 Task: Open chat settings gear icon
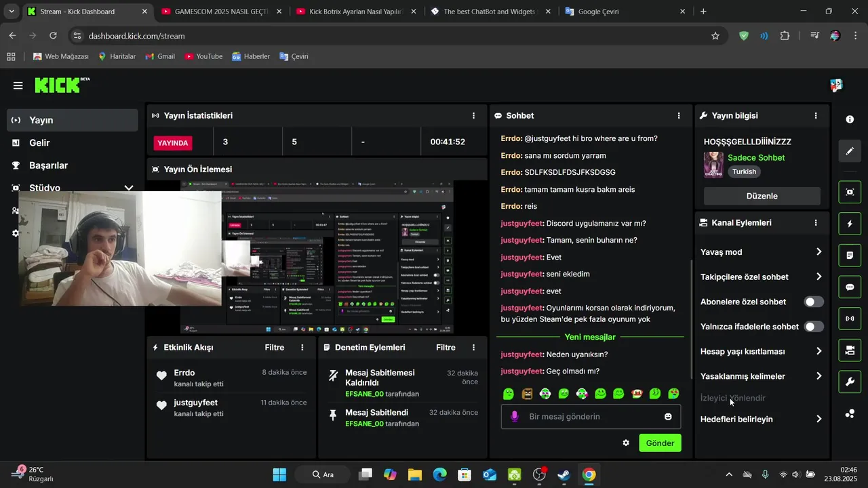click(626, 443)
